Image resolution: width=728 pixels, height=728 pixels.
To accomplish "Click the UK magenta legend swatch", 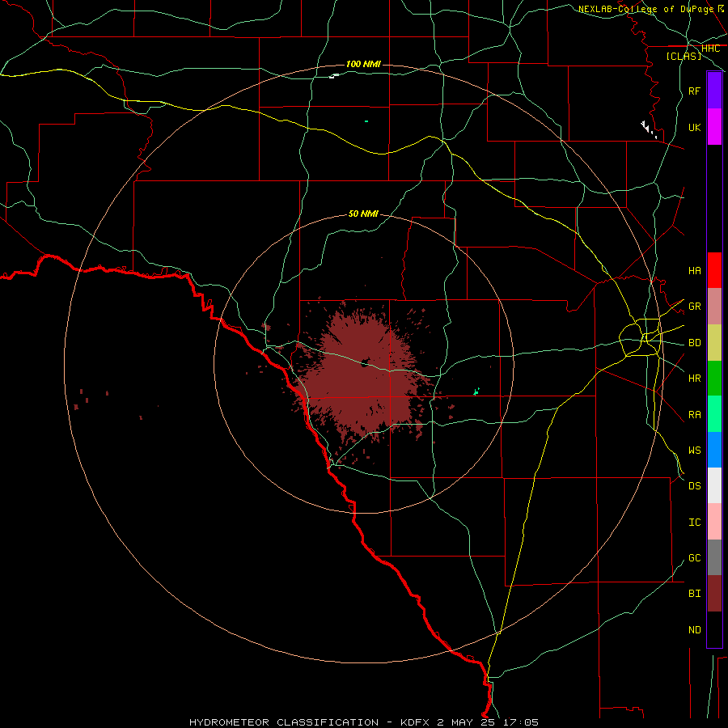I will pos(714,127).
